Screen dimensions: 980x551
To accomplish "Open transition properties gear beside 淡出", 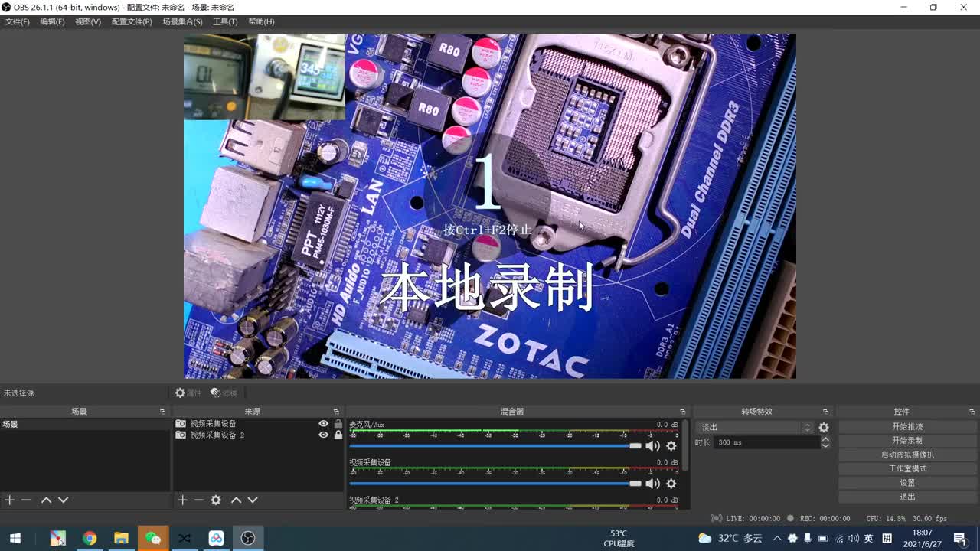I will [824, 428].
